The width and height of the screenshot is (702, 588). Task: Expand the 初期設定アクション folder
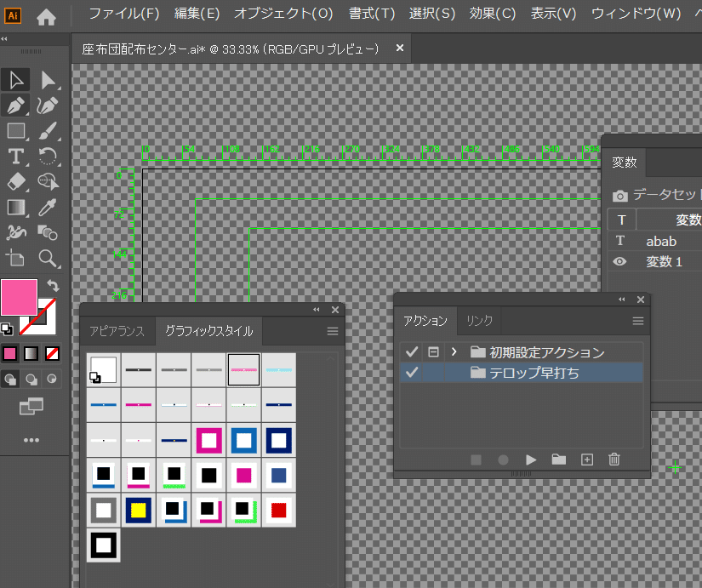pyautogui.click(x=452, y=351)
